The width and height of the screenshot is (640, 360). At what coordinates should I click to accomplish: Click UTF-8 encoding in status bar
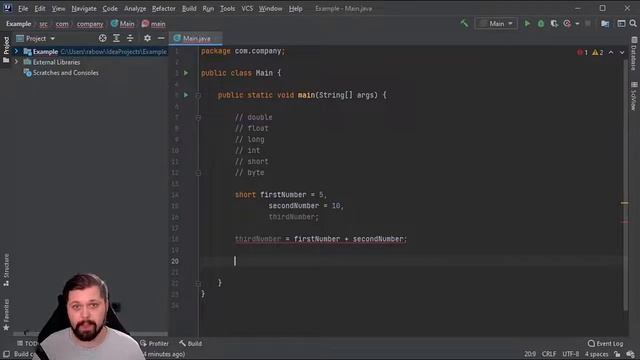coord(570,354)
